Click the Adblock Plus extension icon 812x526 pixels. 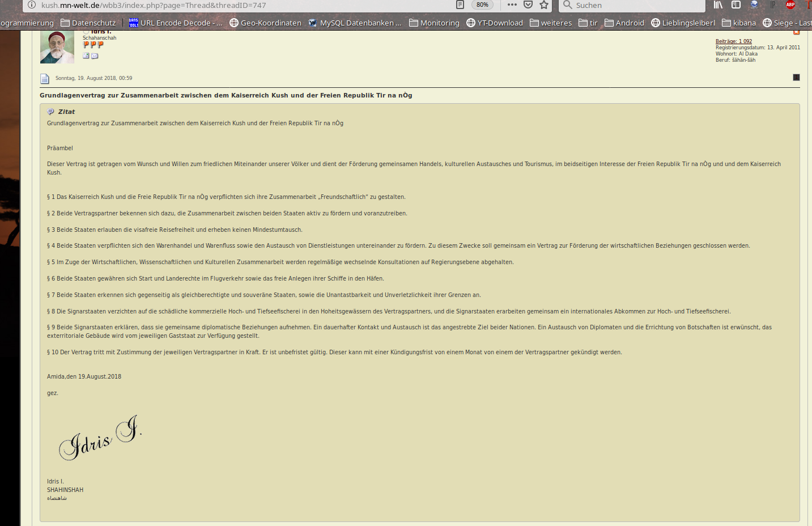[790, 5]
